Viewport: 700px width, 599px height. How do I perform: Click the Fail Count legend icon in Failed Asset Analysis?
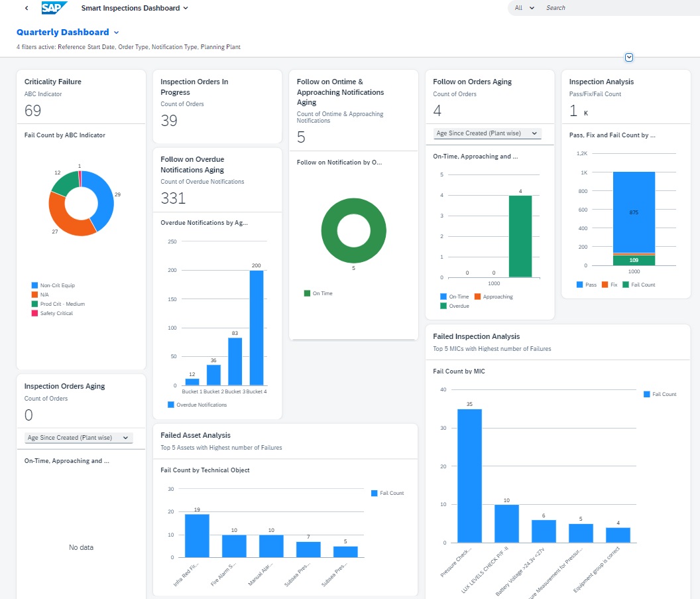374,493
